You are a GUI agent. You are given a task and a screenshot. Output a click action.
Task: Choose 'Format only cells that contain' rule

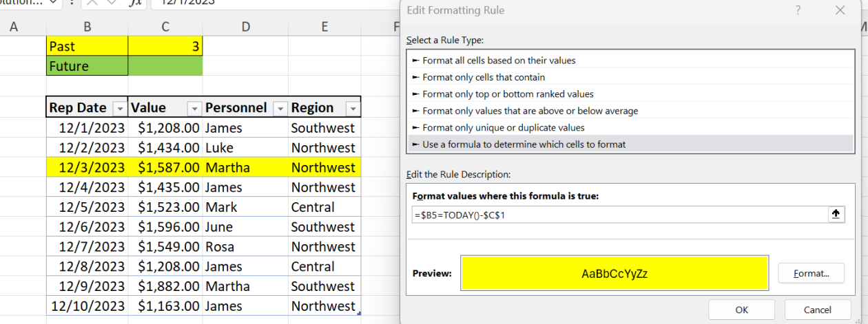(483, 77)
